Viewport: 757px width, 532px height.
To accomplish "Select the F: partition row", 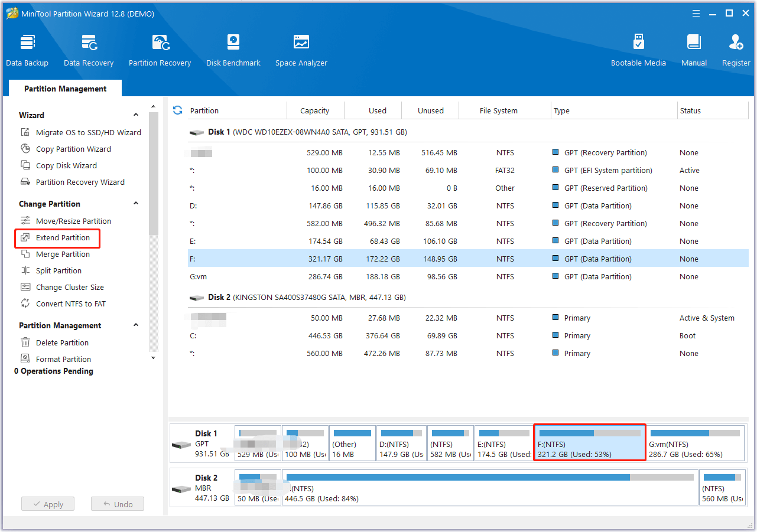I will 468,259.
